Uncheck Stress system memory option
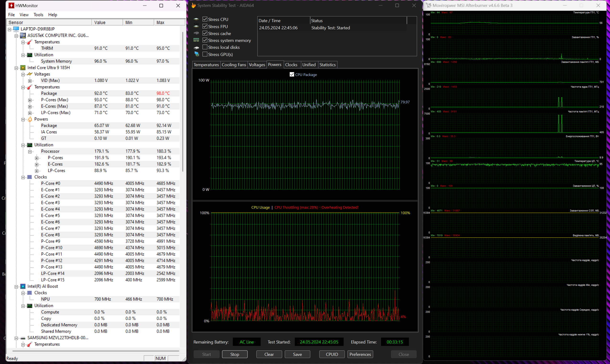This screenshot has height=364, width=610. coord(205,40)
